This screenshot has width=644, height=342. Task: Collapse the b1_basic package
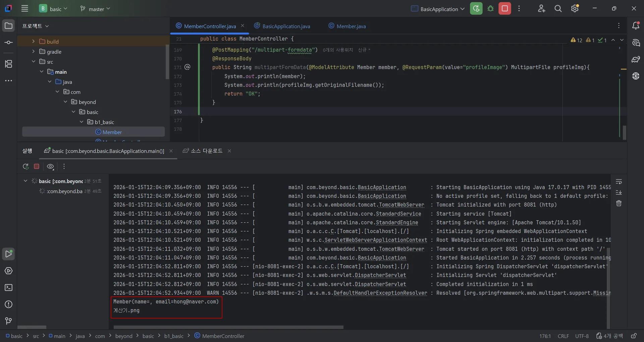point(82,122)
